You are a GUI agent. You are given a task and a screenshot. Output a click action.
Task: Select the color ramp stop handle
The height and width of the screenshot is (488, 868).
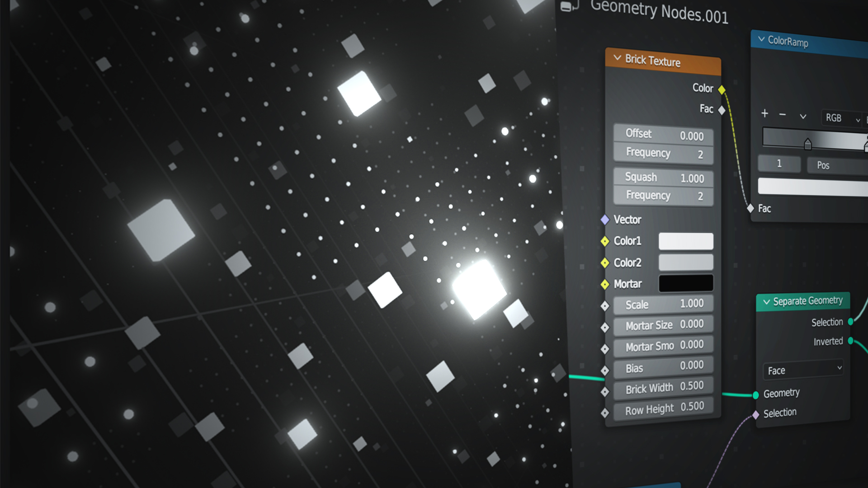click(808, 144)
